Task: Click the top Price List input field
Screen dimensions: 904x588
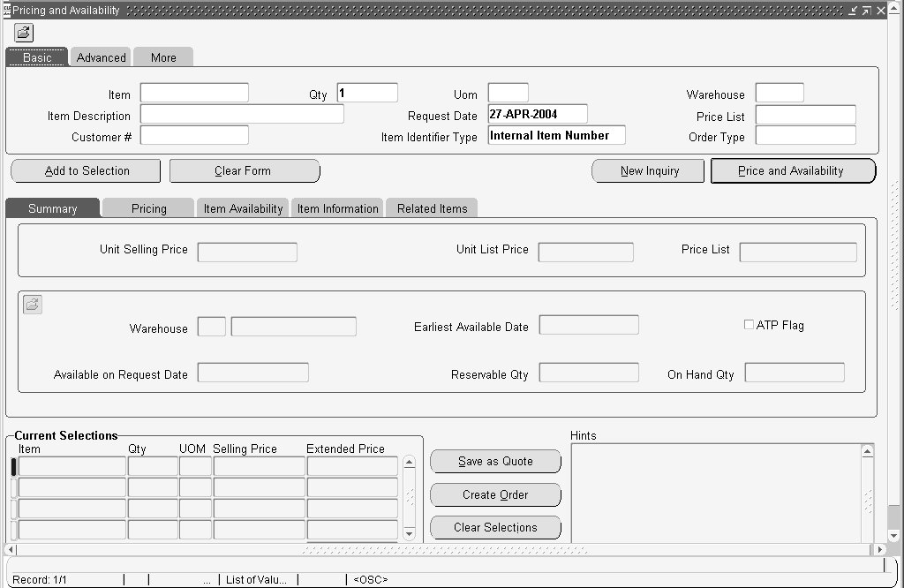Action: 805,114
